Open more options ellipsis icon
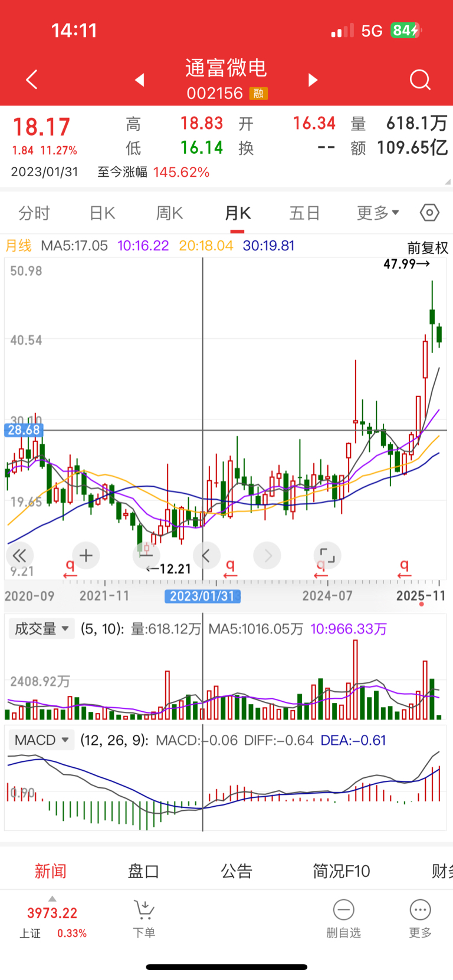 tap(420, 910)
